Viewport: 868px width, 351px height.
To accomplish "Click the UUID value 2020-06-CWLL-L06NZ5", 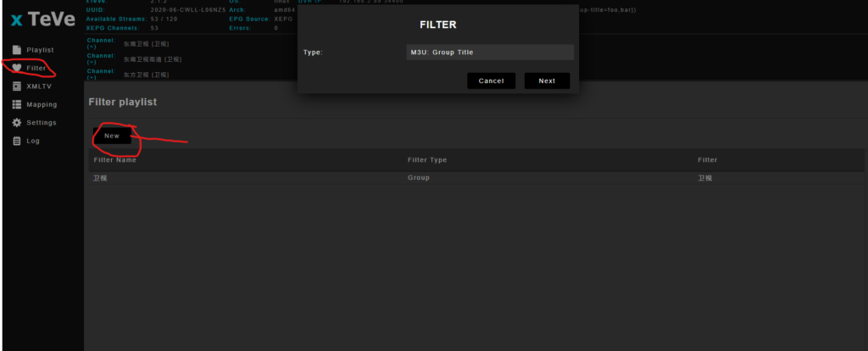I will pos(188,10).
